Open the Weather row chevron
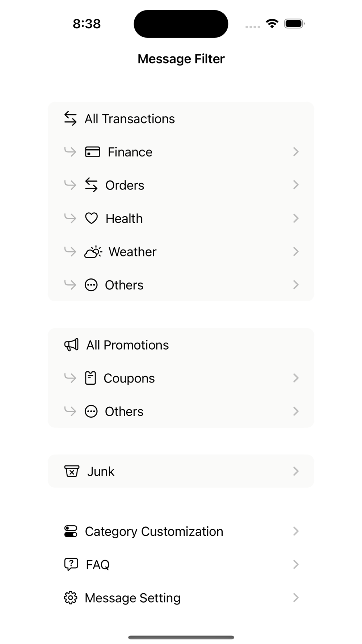The image size is (362, 644). coord(296,252)
